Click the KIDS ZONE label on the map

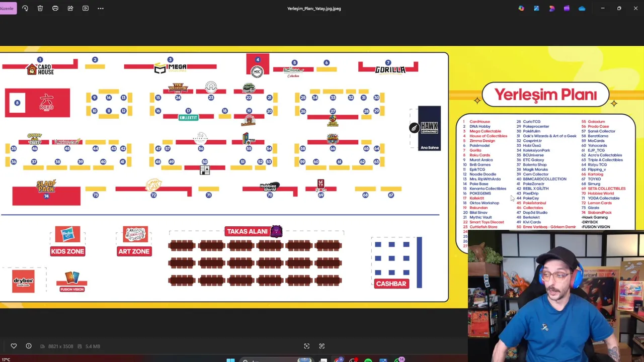[67, 251]
